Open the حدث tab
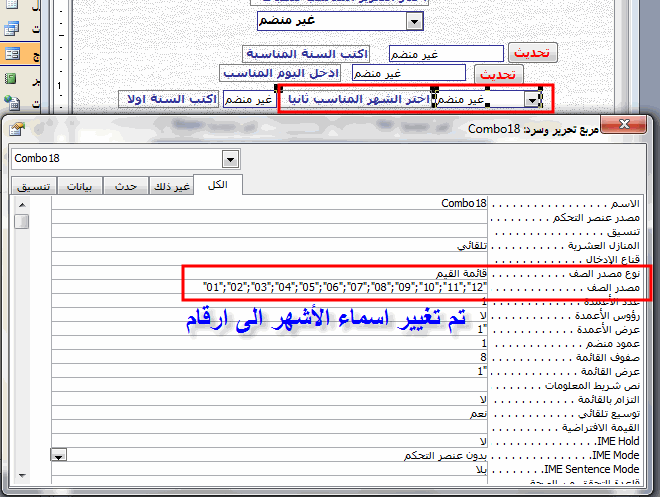Image resolution: width=660 pixels, height=497 pixels. coord(126,186)
